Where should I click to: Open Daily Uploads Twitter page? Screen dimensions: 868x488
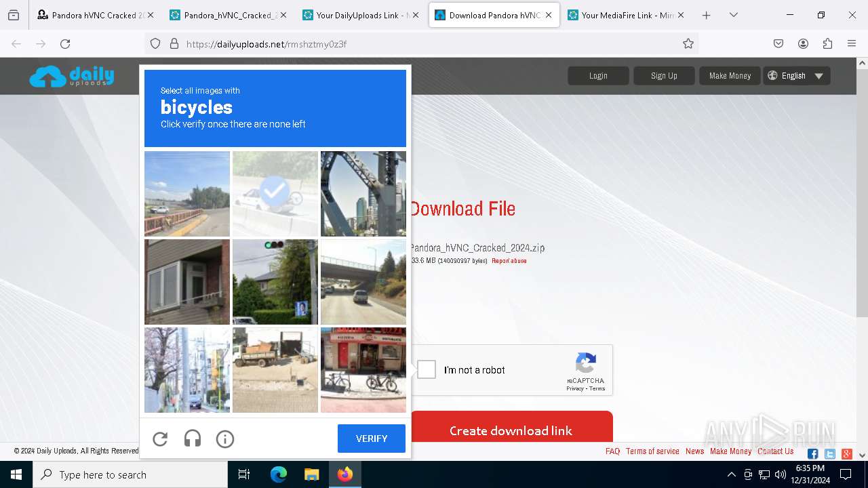[x=830, y=453]
